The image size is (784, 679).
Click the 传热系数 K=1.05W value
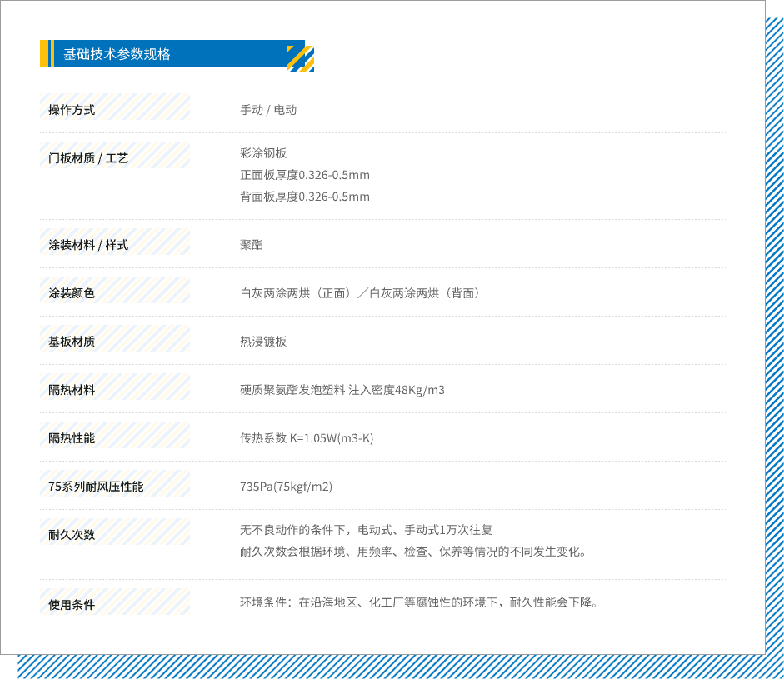click(307, 438)
